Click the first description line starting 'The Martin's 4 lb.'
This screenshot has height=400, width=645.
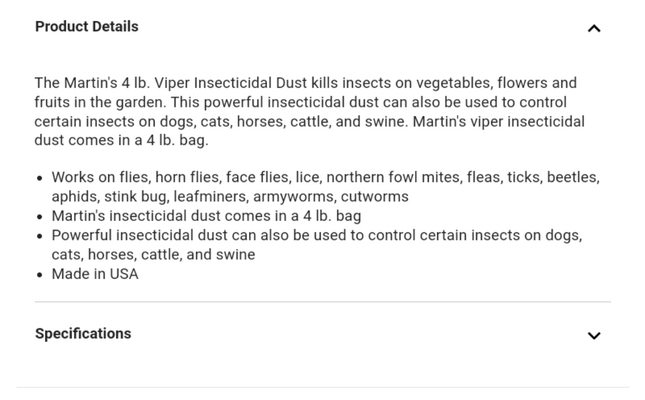pos(306,83)
